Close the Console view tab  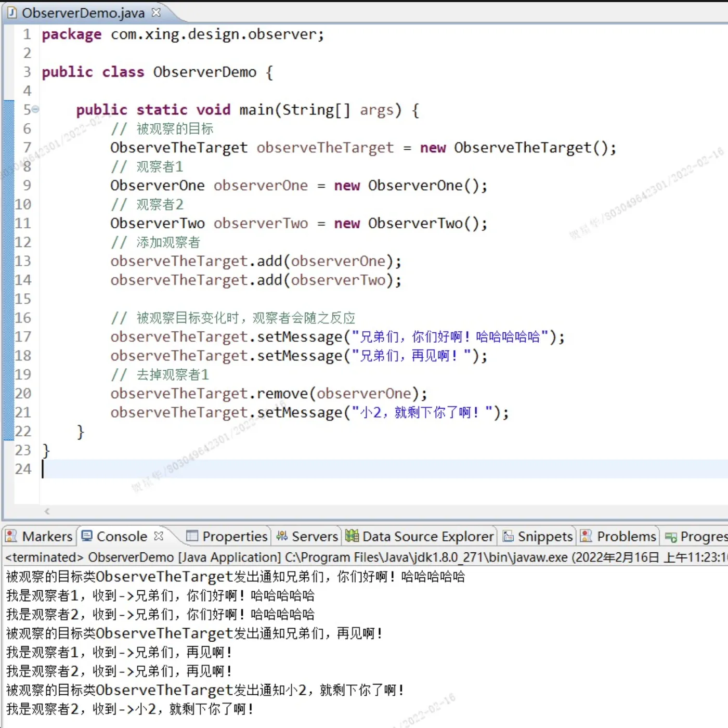(x=159, y=535)
